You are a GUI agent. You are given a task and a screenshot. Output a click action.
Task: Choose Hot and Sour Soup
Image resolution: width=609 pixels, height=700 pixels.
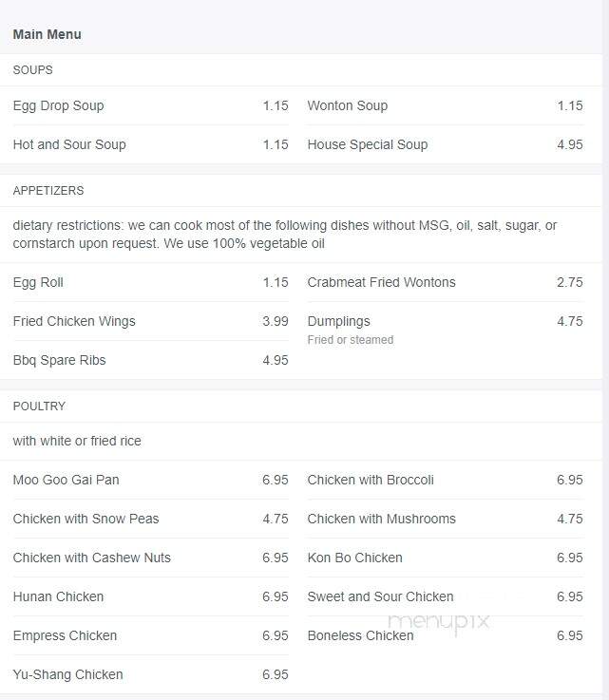pos(150,144)
